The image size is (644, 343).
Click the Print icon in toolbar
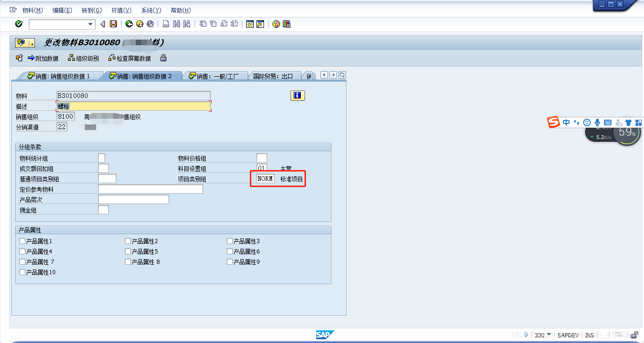pos(166,24)
